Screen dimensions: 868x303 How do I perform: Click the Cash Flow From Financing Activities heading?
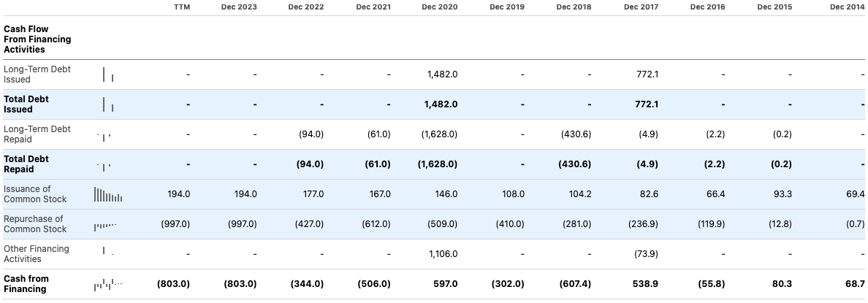coord(37,39)
